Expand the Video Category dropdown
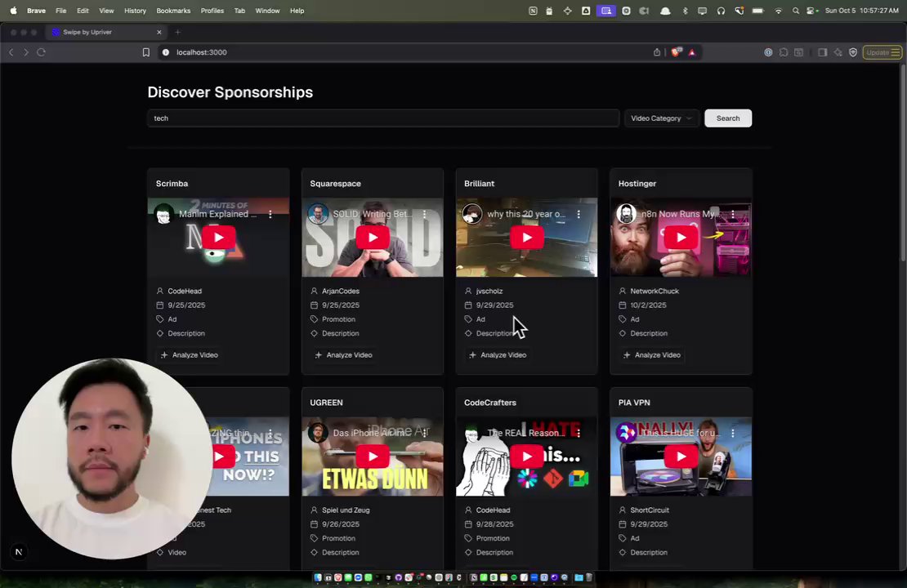907x588 pixels. click(661, 118)
